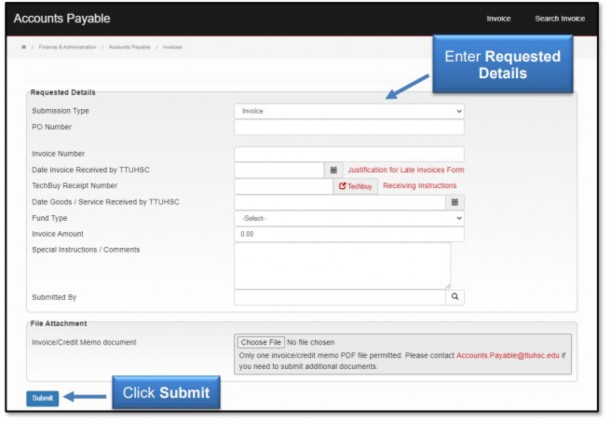Click the Accounts Payable breadcrumb link
The height and width of the screenshot is (423, 611).
129,47
